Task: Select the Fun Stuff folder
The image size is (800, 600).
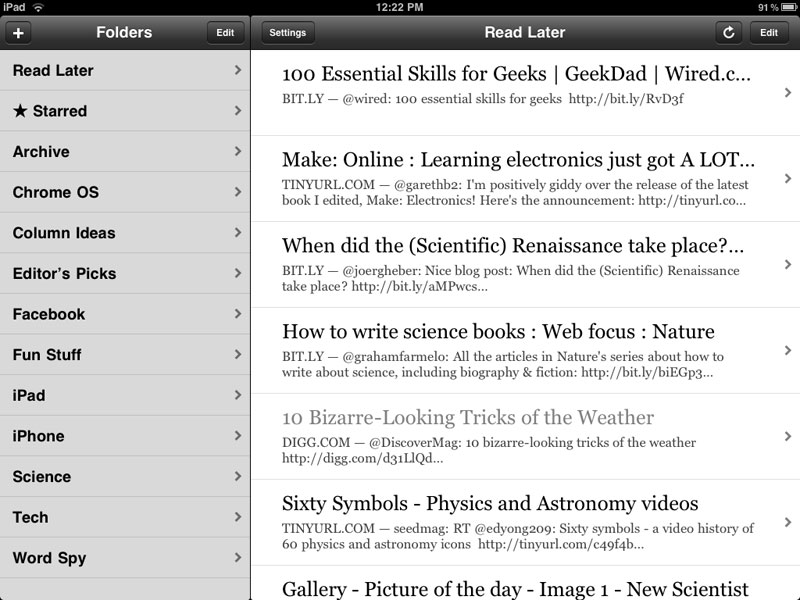Action: (x=125, y=355)
